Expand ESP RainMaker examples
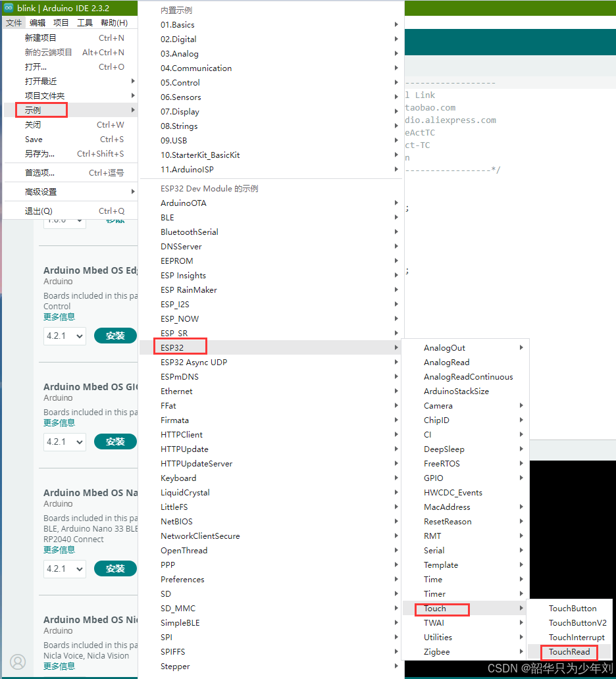616x679 pixels. pyautogui.click(x=272, y=289)
